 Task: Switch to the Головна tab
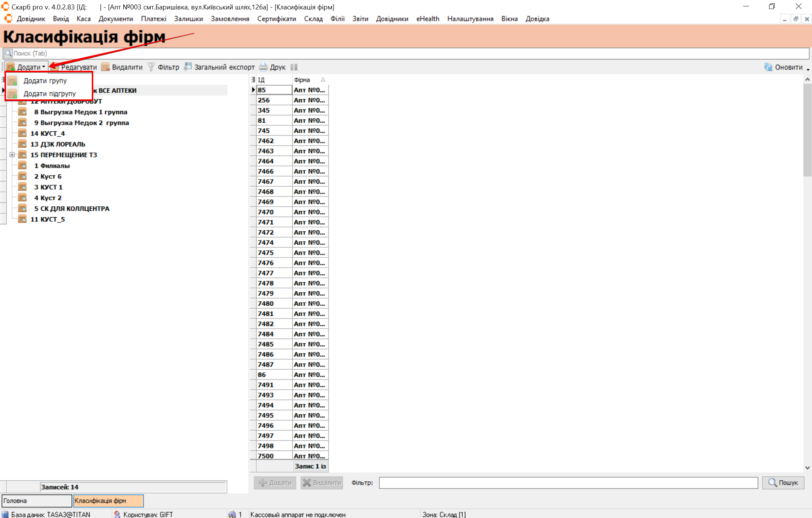point(36,501)
